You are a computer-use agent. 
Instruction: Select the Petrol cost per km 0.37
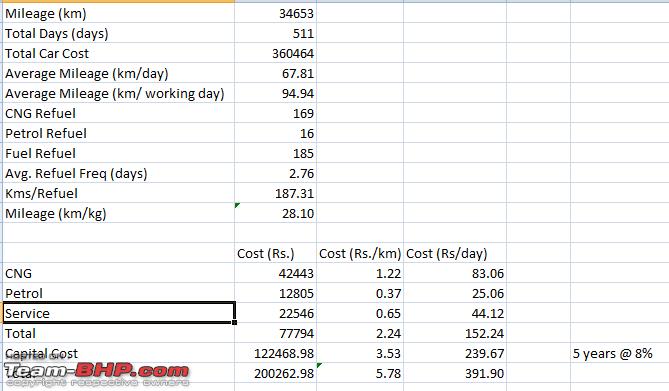360,293
